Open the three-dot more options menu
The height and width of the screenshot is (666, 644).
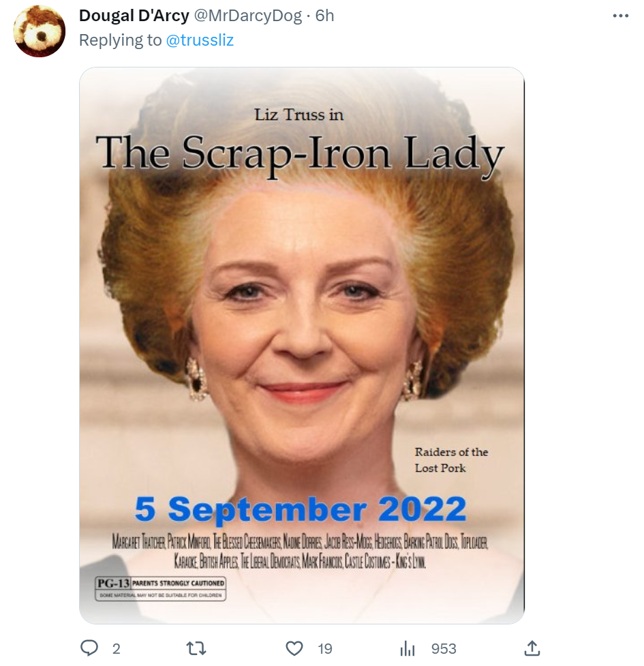pos(620,16)
